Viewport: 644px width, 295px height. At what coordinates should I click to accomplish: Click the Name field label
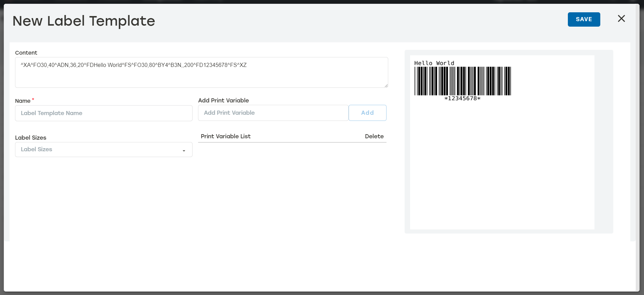pyautogui.click(x=23, y=101)
